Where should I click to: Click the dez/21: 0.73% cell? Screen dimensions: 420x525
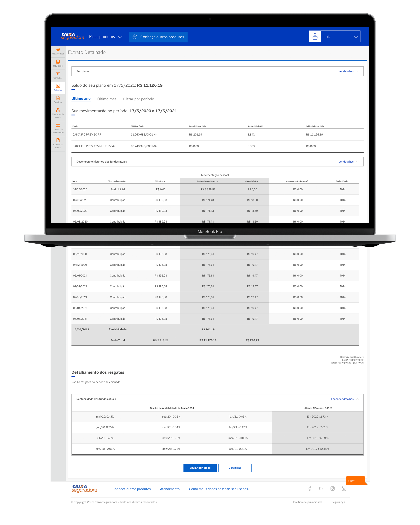tap(171, 449)
